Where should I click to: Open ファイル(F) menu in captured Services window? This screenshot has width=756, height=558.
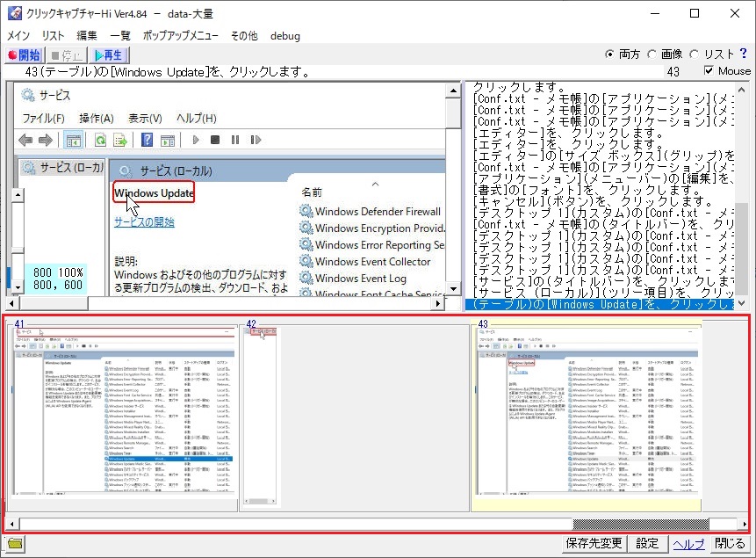pos(43,119)
